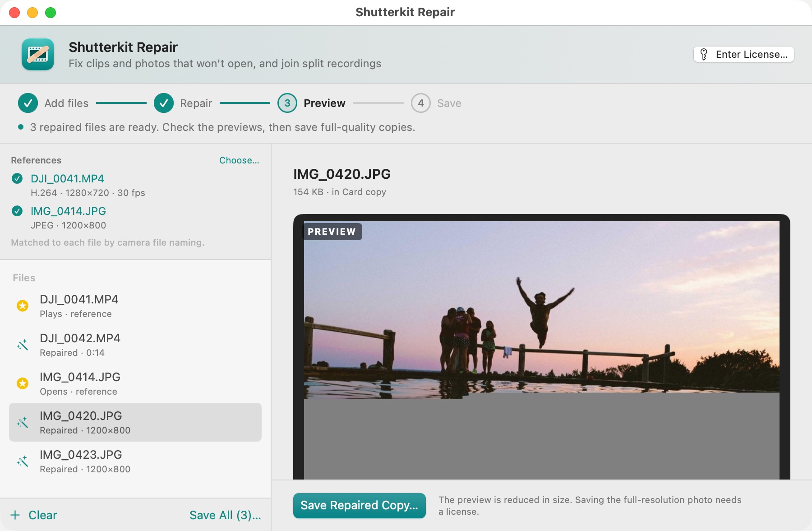Click the star icon of IMG_0414.JPG file row
This screenshot has width=812, height=531.
pyautogui.click(x=23, y=384)
